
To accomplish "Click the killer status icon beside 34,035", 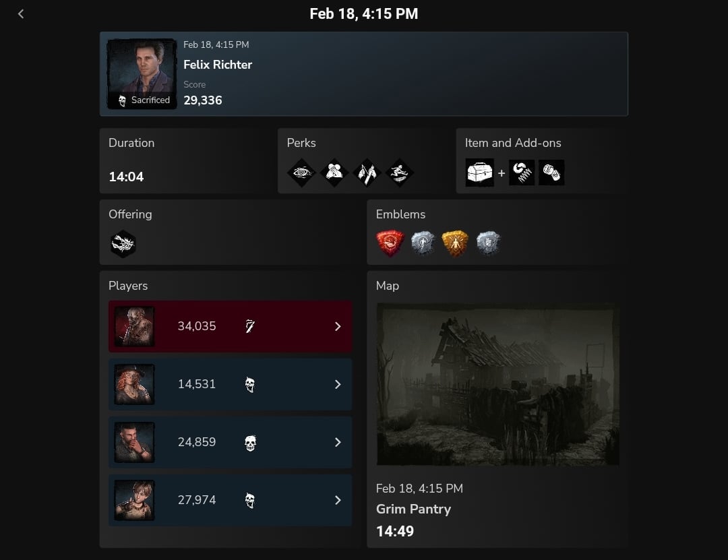I will [x=250, y=326].
